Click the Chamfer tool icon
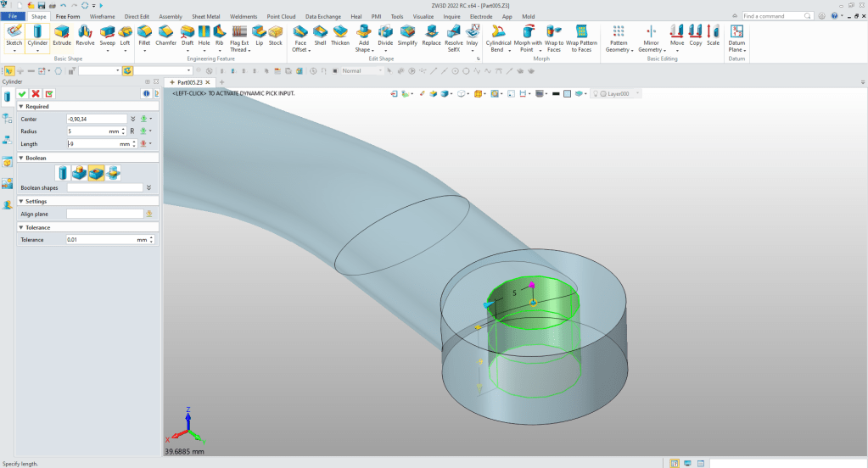Image resolution: width=868 pixels, height=468 pixels. click(165, 35)
